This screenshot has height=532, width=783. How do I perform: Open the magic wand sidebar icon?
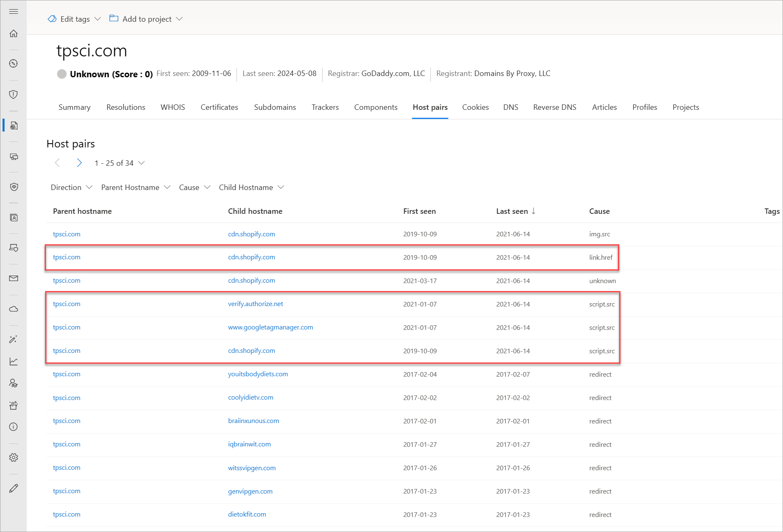(13, 339)
